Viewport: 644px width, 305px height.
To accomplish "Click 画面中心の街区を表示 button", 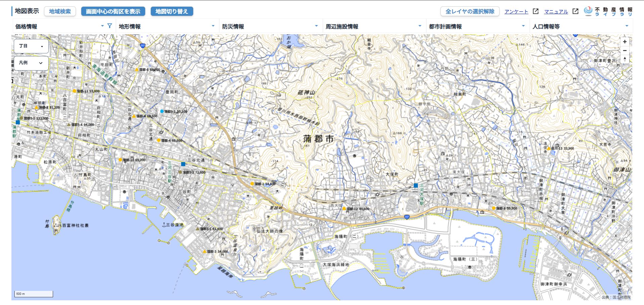I will point(113,11).
